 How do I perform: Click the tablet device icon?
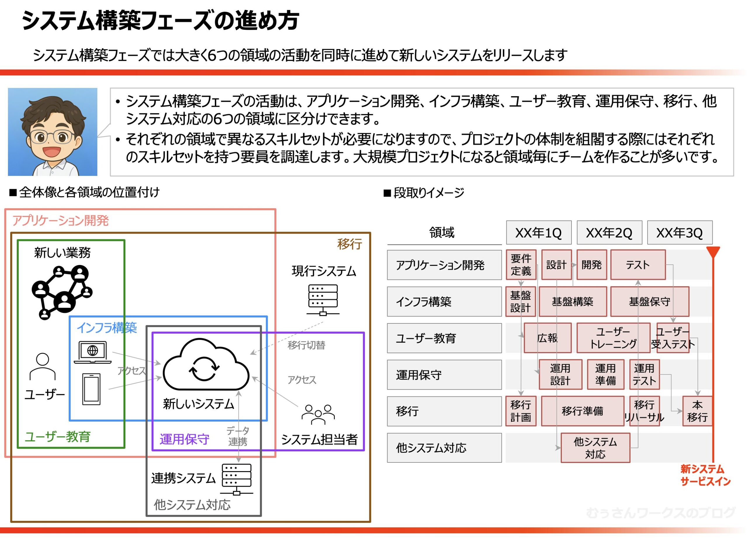click(x=91, y=389)
